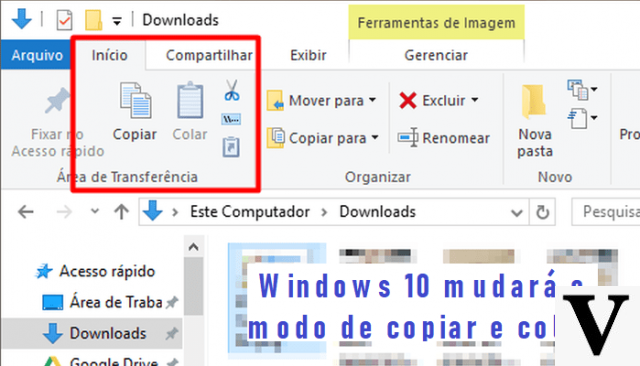The width and height of the screenshot is (640, 366).
Task: Cut selection with the scissors icon
Action: 232,91
